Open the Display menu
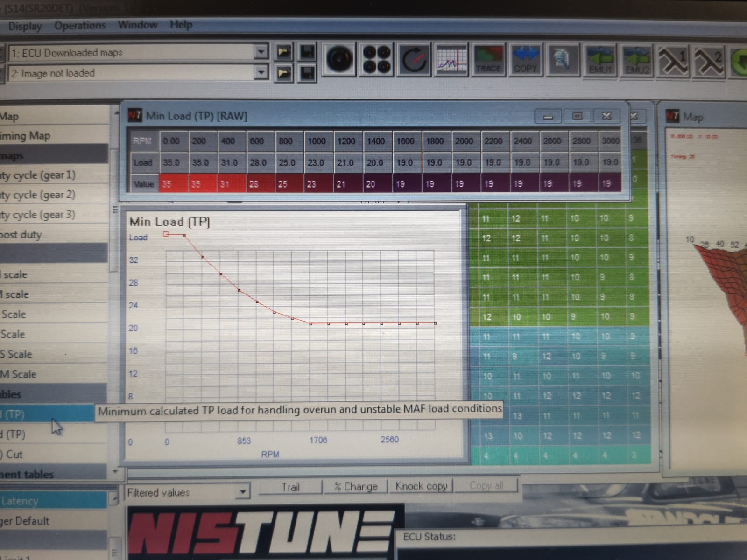This screenshot has height=560, width=747. pos(25,26)
